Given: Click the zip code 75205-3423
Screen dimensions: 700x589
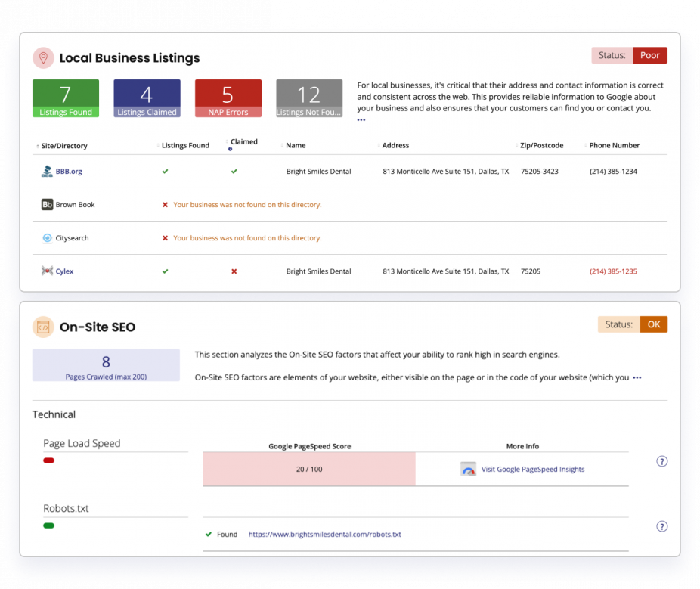Looking at the screenshot, I should pyautogui.click(x=539, y=172).
